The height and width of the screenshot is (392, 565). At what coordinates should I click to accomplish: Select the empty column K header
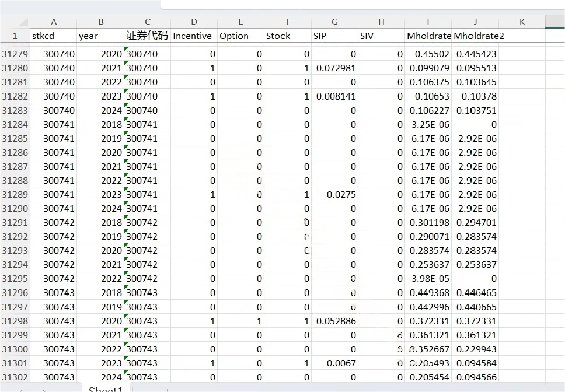[522, 22]
